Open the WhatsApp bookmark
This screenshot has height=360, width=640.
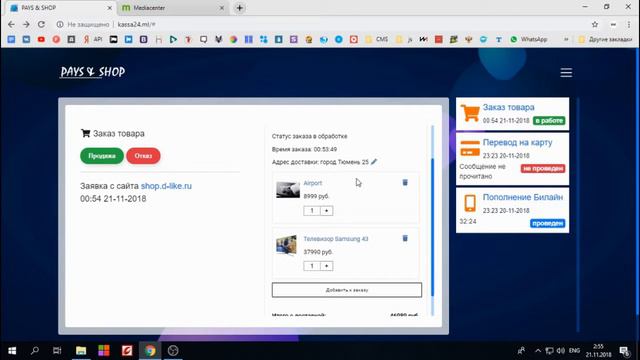(529, 40)
